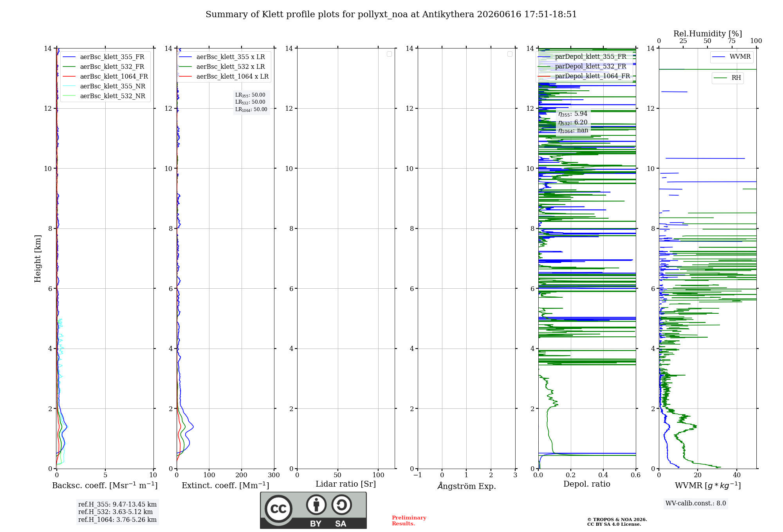Viewport: 783px width, 532px height.
Task: Click the Preliminary Results red text
Action: click(409, 521)
